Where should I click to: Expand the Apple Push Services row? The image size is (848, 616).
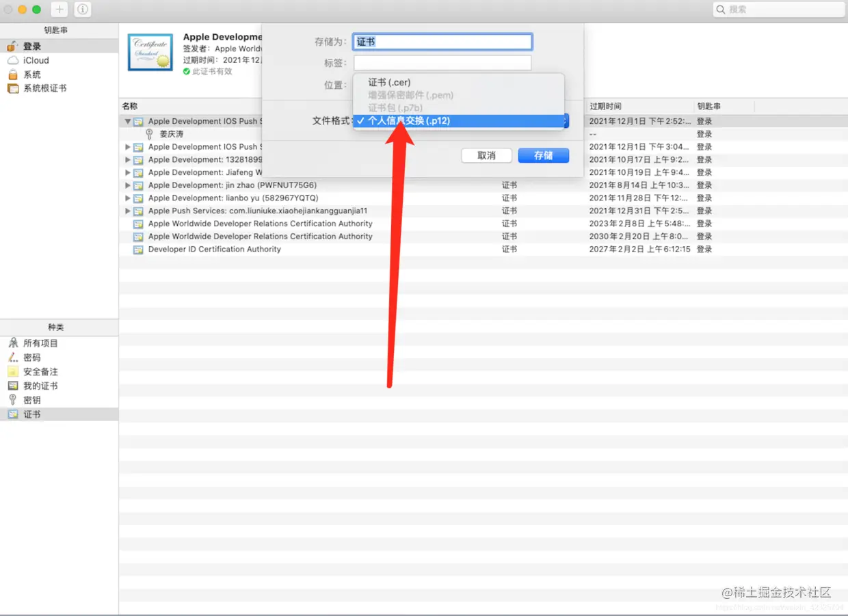(127, 211)
